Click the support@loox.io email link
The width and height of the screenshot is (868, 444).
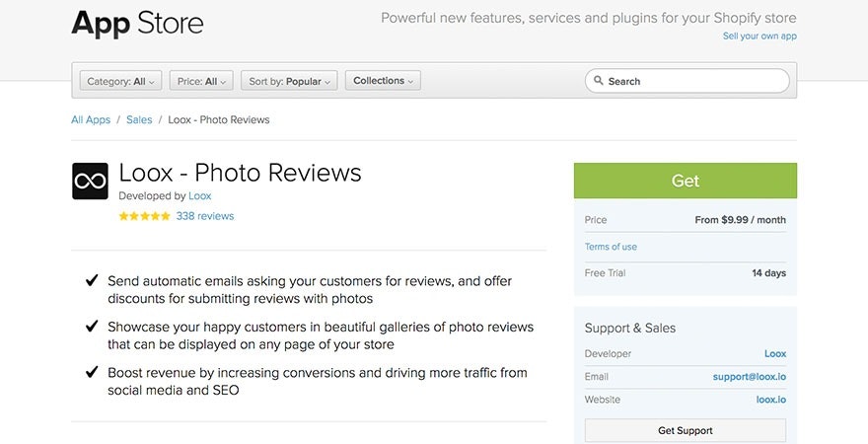[749, 377]
